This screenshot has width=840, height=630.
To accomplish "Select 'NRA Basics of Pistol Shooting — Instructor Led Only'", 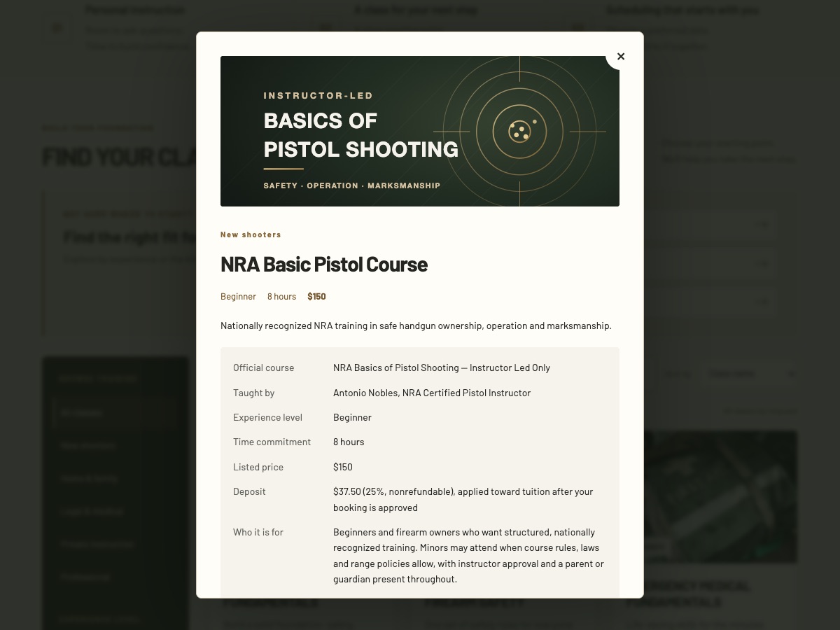I will pos(442,367).
